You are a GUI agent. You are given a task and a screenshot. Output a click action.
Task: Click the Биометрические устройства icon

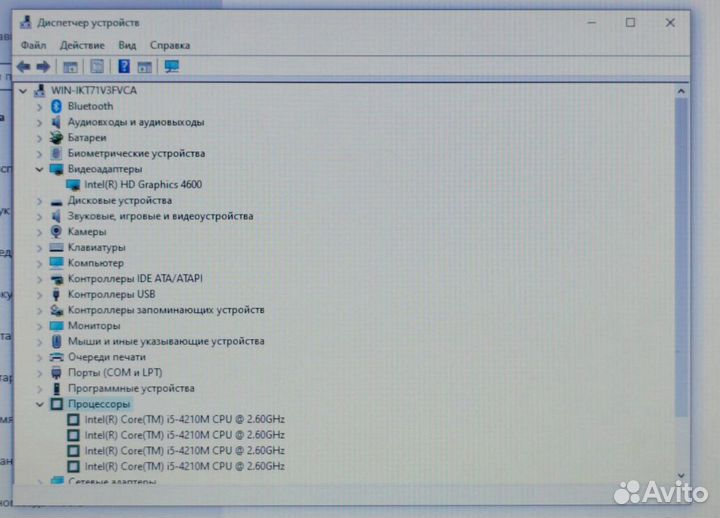tap(56, 154)
